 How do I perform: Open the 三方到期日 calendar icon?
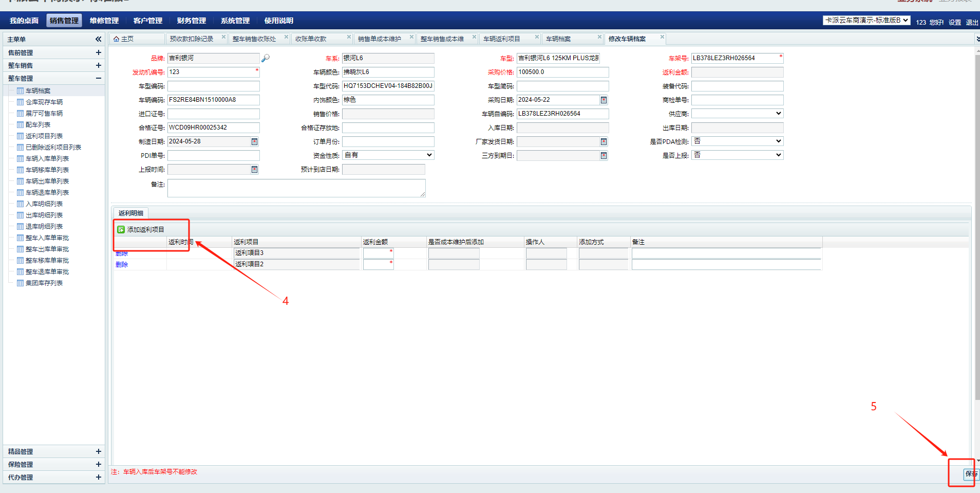604,156
